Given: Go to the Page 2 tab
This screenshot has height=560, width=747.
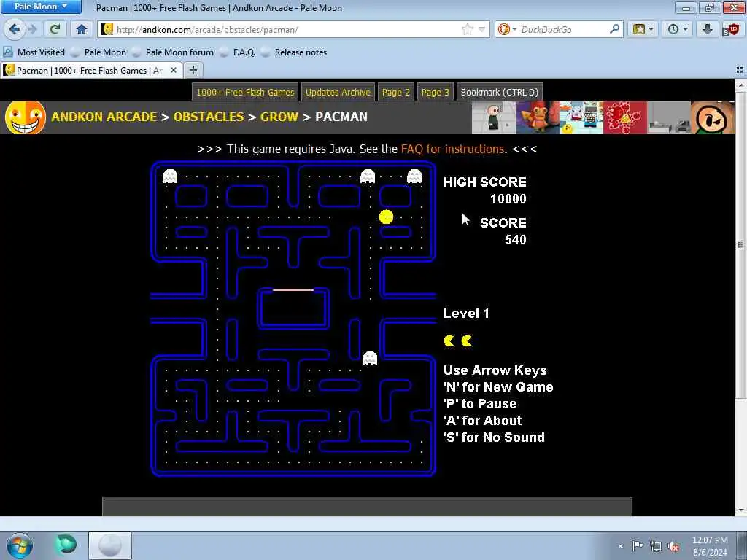Looking at the screenshot, I should click(x=396, y=93).
